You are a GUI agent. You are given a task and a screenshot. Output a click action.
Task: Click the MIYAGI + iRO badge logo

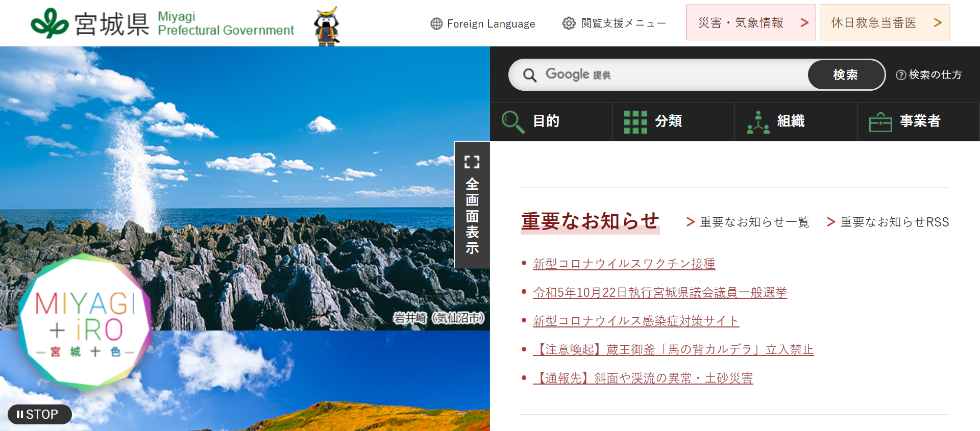point(85,322)
